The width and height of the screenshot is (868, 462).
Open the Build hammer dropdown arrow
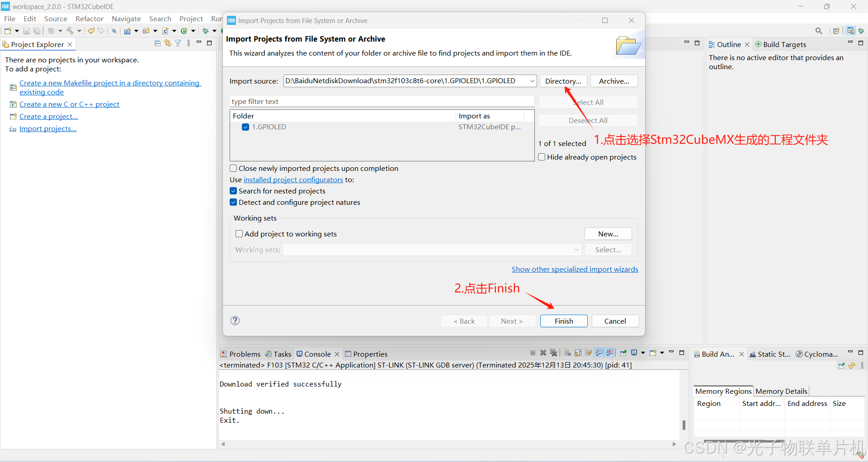click(x=79, y=31)
